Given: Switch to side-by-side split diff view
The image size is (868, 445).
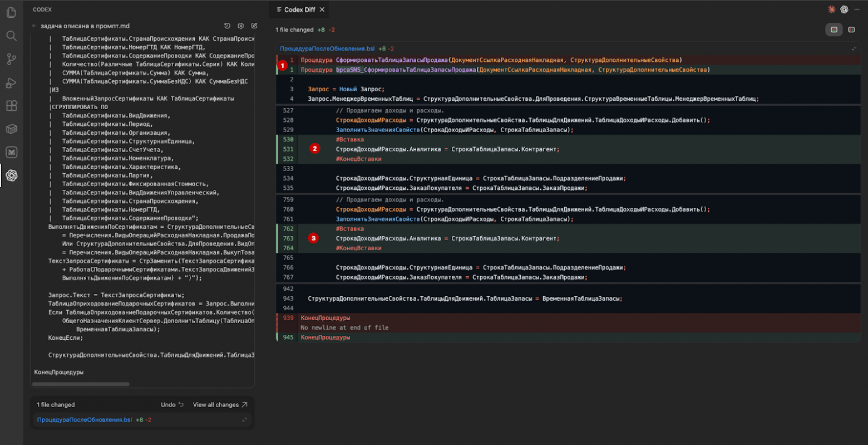Looking at the screenshot, I should pos(851,30).
